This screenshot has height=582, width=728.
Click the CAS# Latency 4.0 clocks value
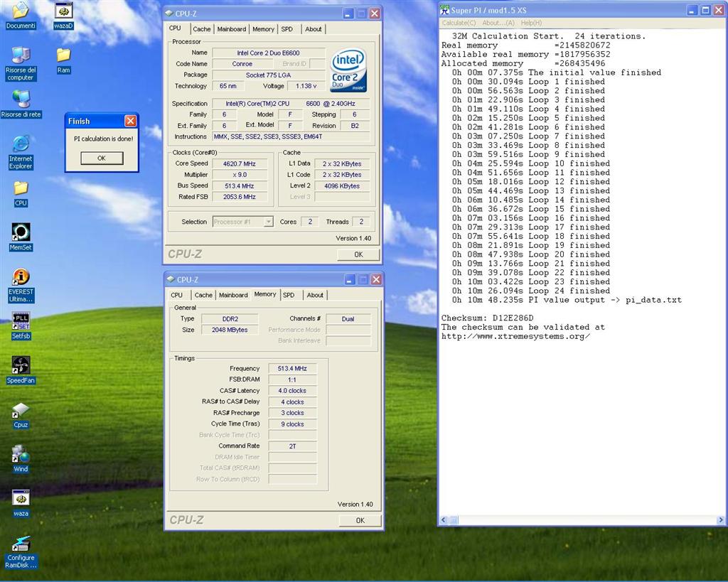click(x=292, y=391)
